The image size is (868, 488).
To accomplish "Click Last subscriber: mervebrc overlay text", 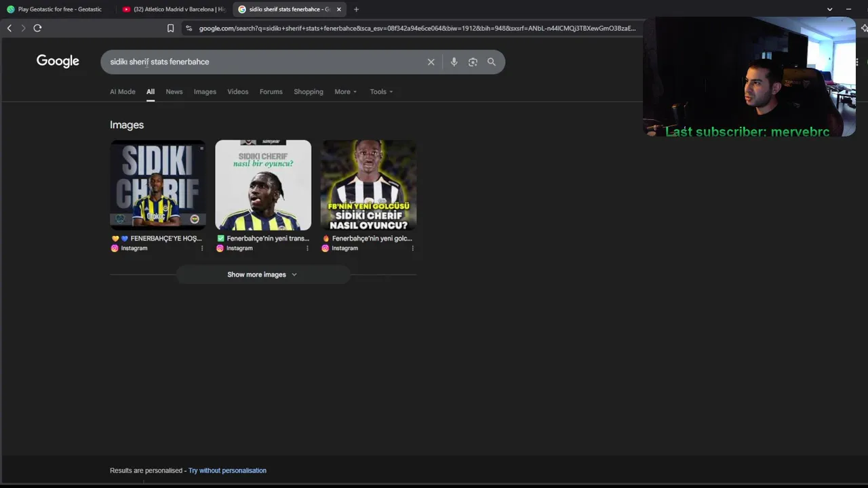I will [x=747, y=131].
